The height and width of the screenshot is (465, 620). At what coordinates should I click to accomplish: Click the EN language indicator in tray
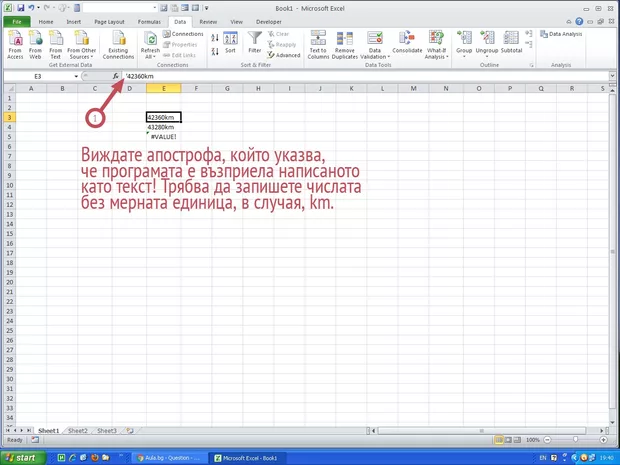tap(543, 458)
